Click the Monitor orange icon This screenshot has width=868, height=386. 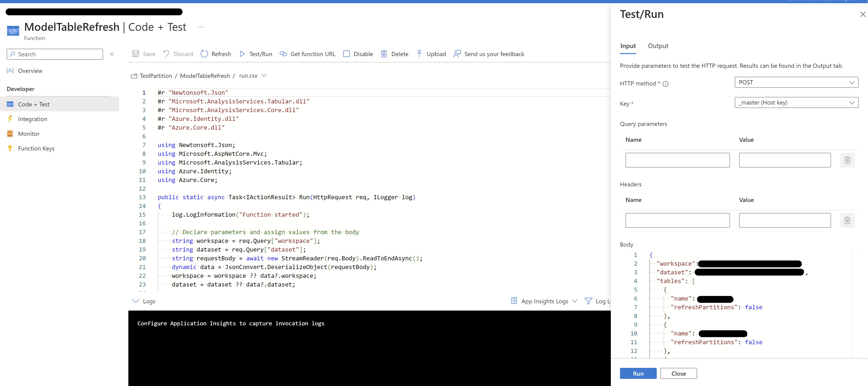click(10, 133)
